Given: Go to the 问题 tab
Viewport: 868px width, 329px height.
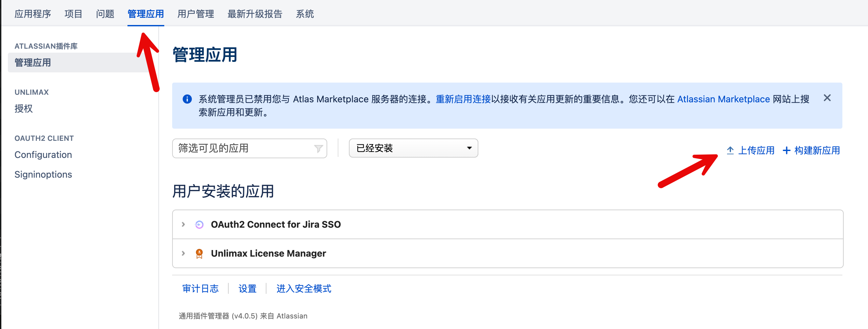Looking at the screenshot, I should click(105, 14).
